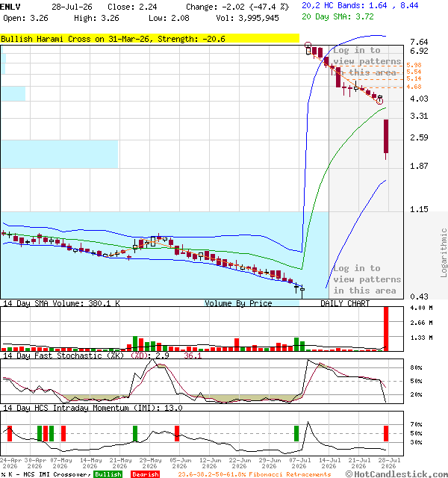Click the Volume By Price label
The height and width of the screenshot is (478, 448).
(238, 303)
